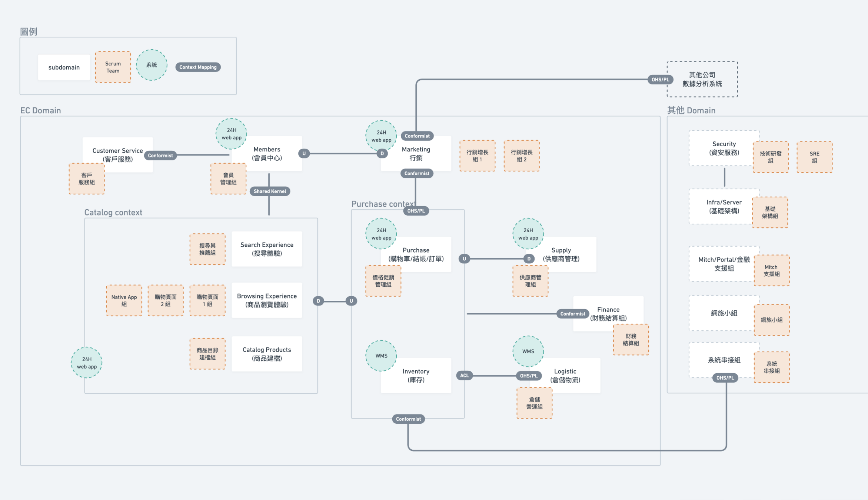Select the Search Experience subdomain box
The image size is (868, 500).
pyautogui.click(x=267, y=249)
